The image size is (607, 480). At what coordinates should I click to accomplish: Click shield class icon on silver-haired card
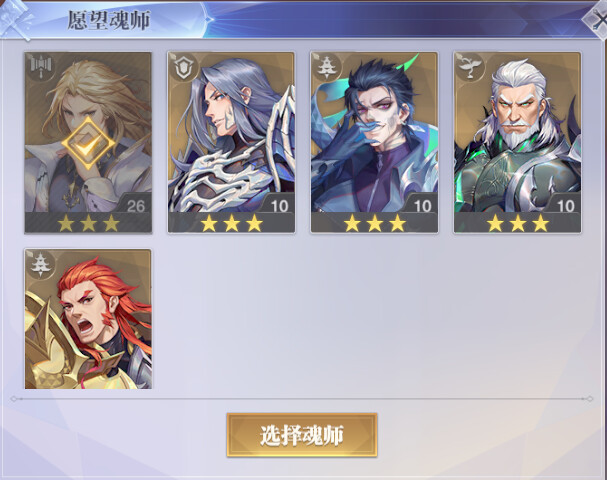[184, 68]
